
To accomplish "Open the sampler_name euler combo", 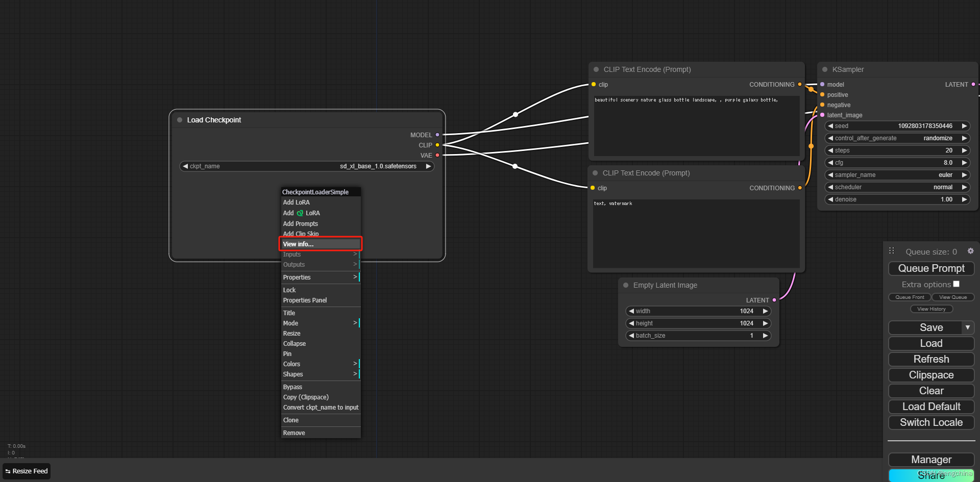I will (x=897, y=175).
